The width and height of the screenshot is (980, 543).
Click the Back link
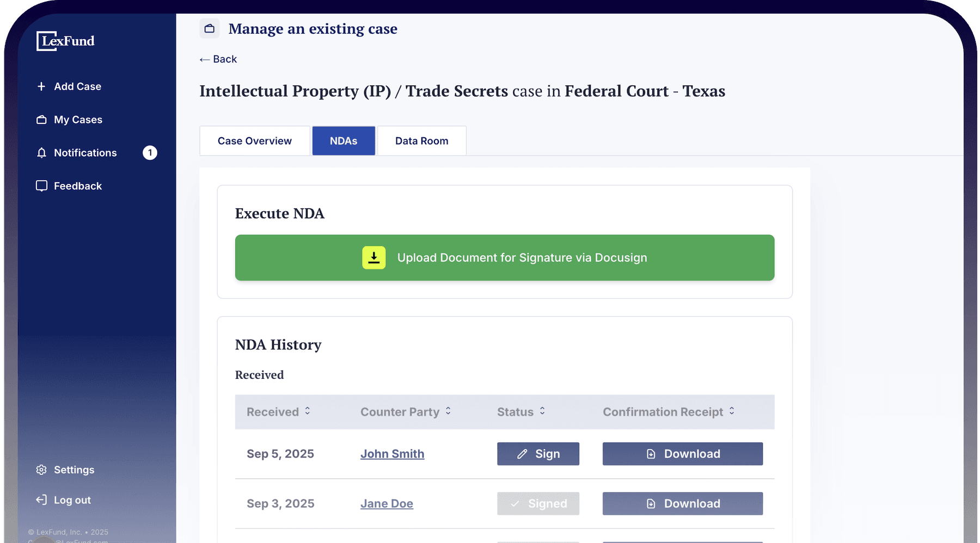(x=218, y=59)
